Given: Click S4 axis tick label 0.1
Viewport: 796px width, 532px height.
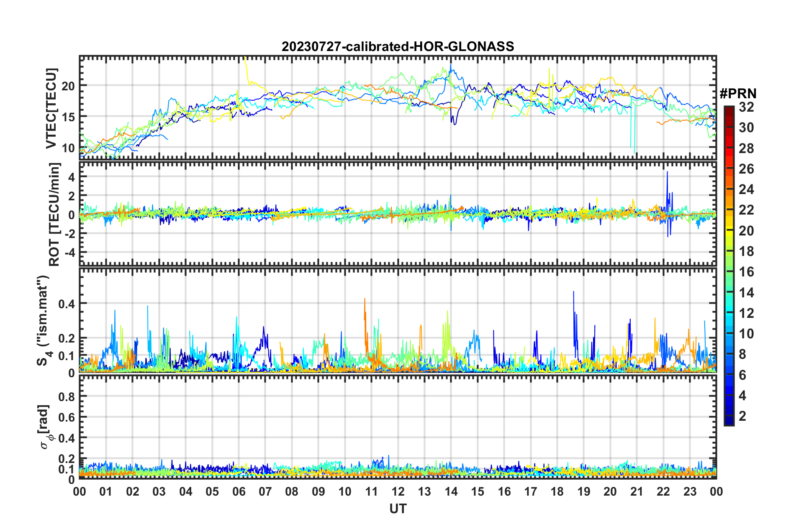Looking at the screenshot, I should 67,356.
